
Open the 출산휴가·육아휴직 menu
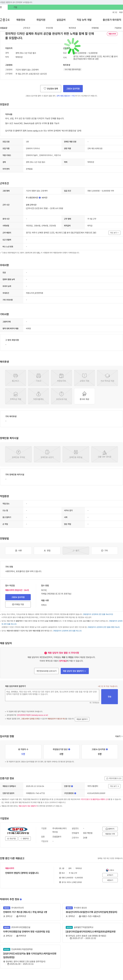point(112,20)
